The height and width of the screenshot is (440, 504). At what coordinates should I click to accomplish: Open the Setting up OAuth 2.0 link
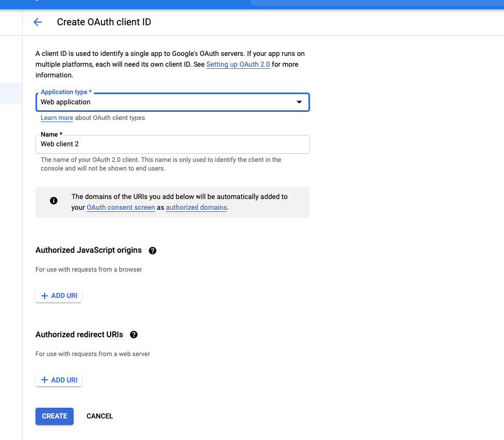[x=238, y=65]
